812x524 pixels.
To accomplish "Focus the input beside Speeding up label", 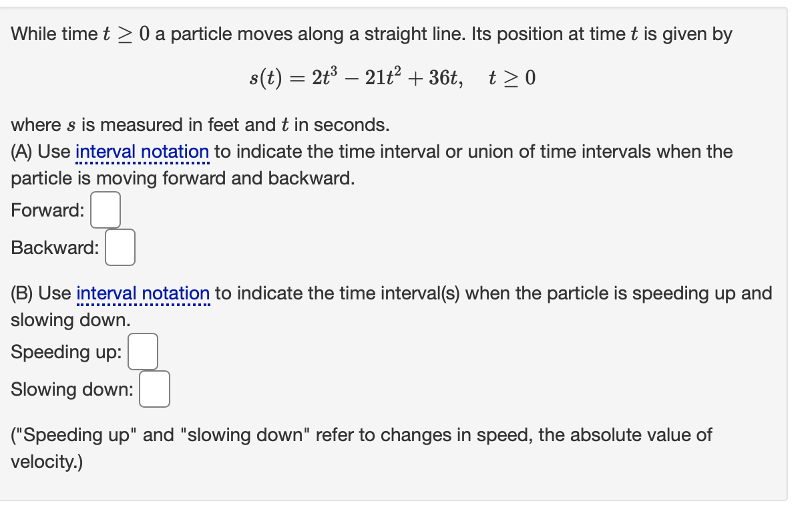I will pyautogui.click(x=142, y=351).
